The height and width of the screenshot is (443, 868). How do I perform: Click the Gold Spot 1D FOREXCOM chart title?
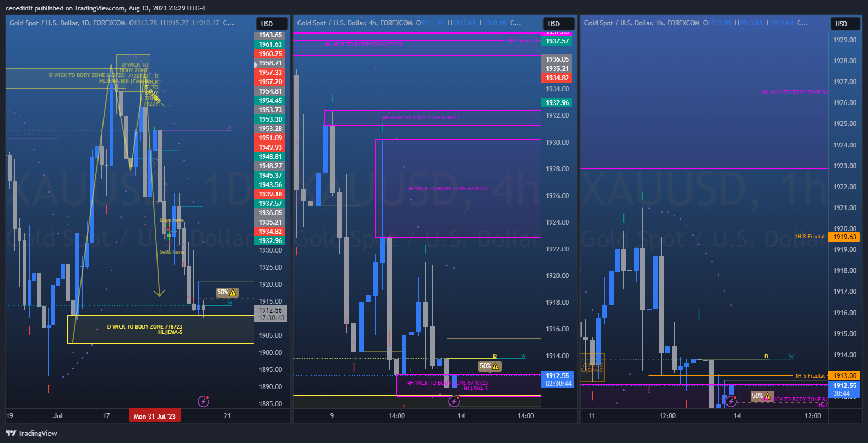click(67, 23)
